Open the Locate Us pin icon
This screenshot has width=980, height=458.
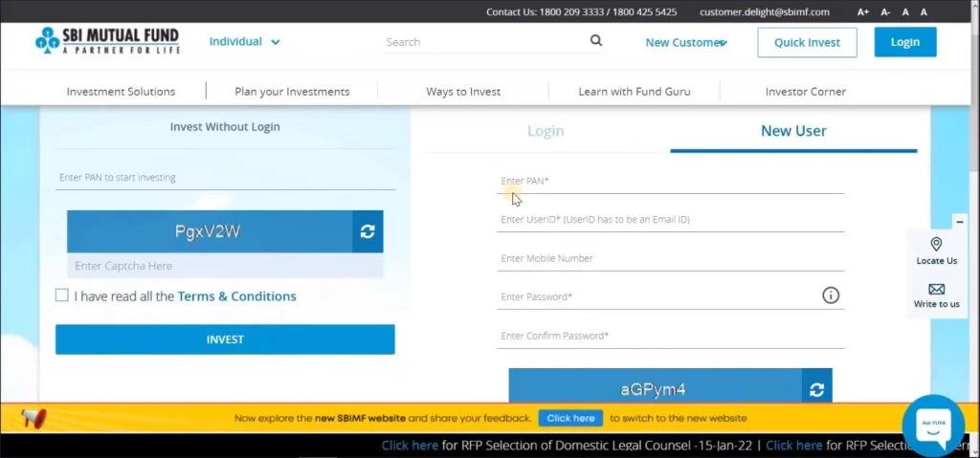point(936,245)
